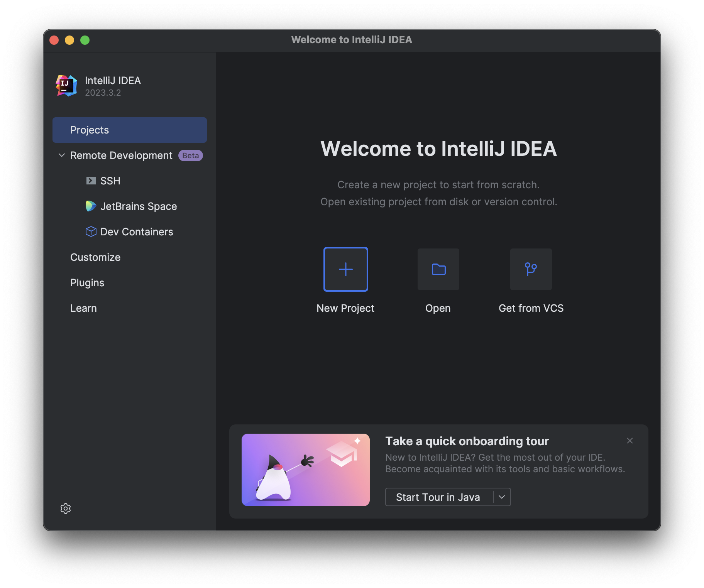Click the Open folder icon
The height and width of the screenshot is (588, 704).
point(438,269)
